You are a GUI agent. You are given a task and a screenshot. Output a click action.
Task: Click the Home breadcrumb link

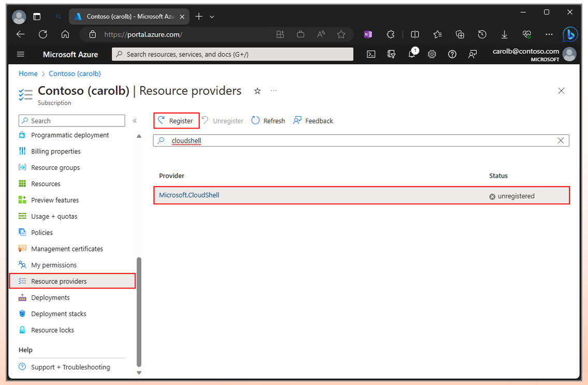pyautogui.click(x=28, y=74)
